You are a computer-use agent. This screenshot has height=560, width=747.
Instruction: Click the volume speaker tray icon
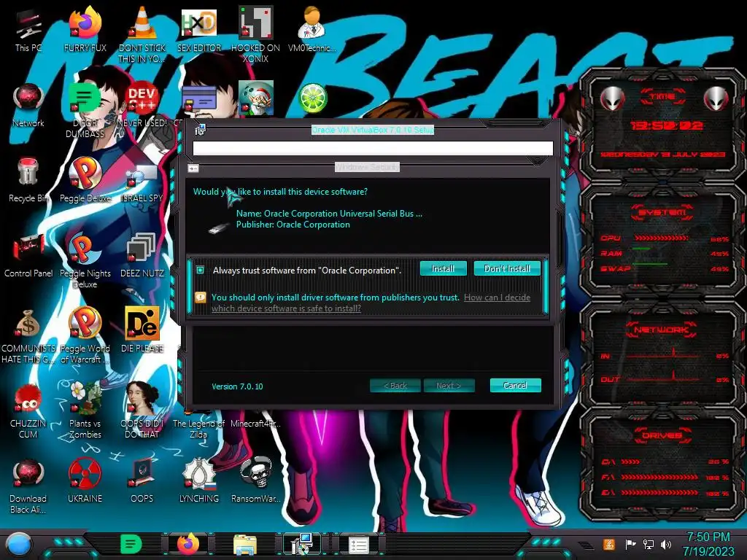pyautogui.click(x=665, y=544)
